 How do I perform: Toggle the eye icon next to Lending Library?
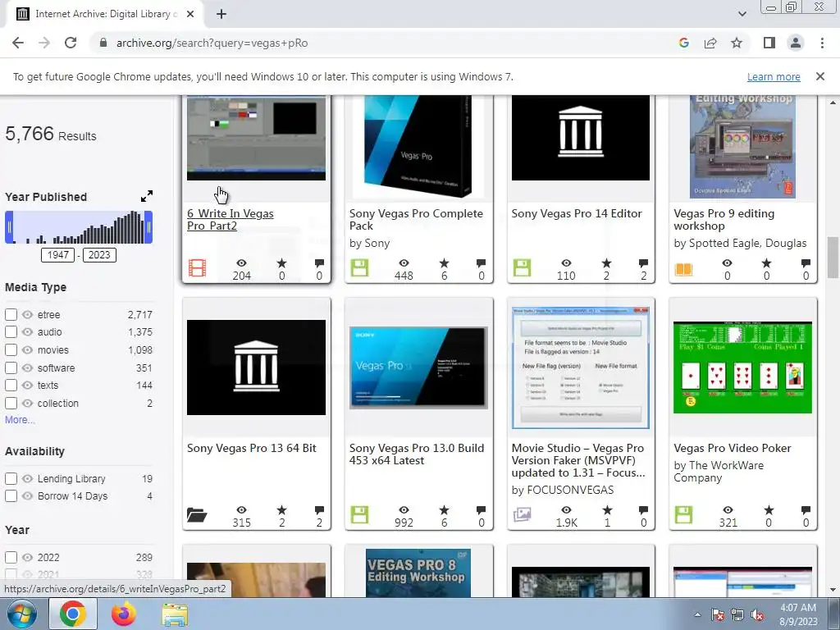pyautogui.click(x=27, y=478)
